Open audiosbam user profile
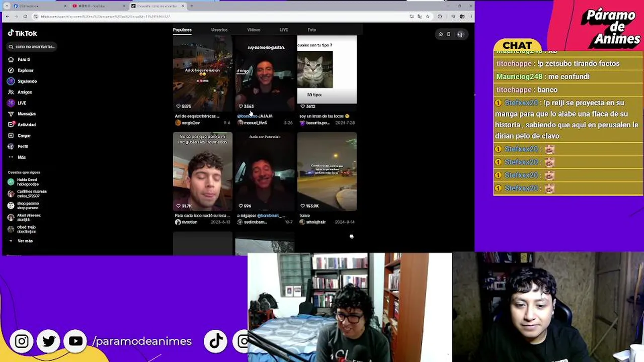This screenshot has height=362, width=644. pos(253,222)
